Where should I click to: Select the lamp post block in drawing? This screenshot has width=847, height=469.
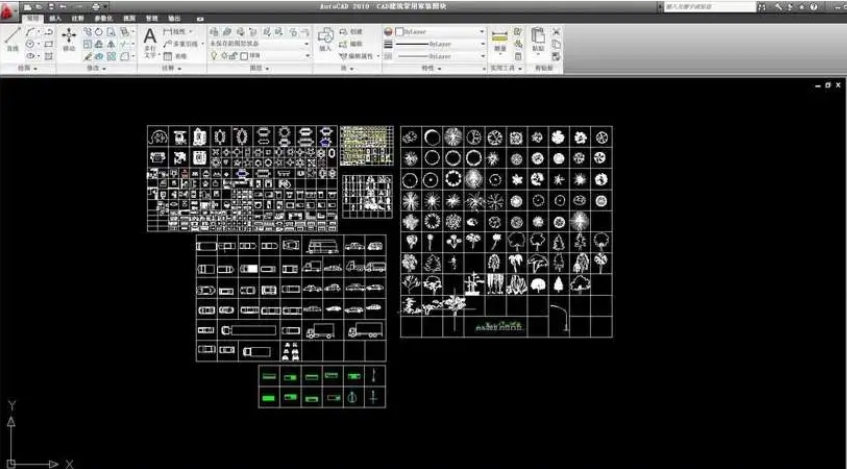pos(560,317)
